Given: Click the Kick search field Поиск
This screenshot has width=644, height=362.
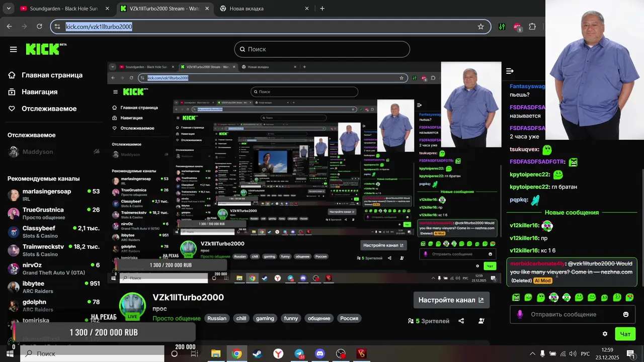Looking at the screenshot, I should pyautogui.click(x=322, y=49).
